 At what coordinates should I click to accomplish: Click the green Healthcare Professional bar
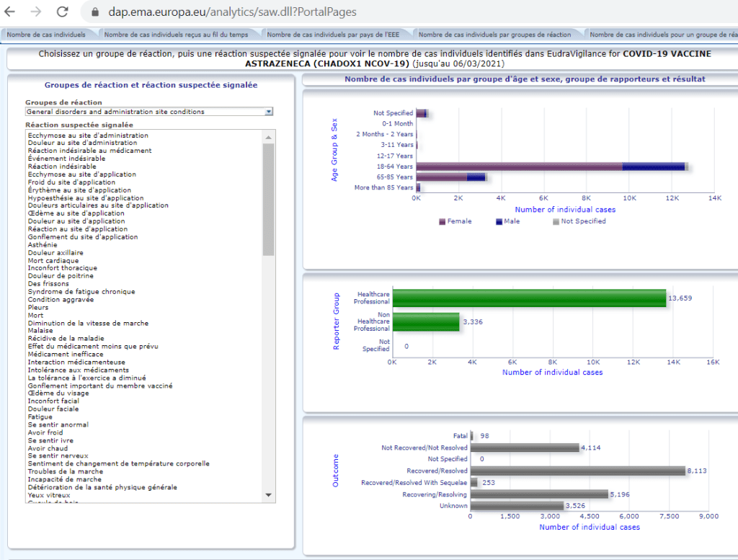point(529,298)
